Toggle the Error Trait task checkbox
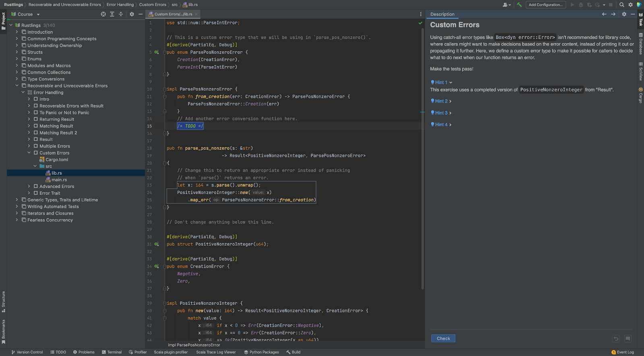This screenshot has height=356, width=644. [36, 193]
